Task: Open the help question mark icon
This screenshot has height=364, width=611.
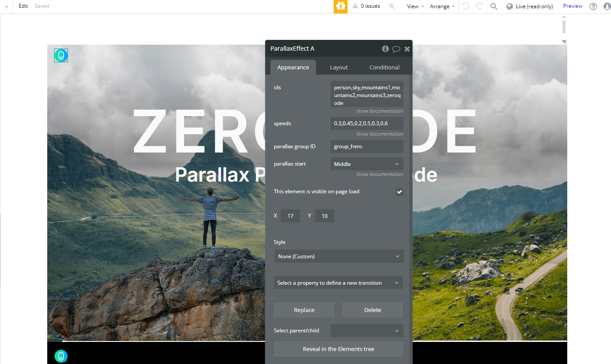Action: [593, 6]
